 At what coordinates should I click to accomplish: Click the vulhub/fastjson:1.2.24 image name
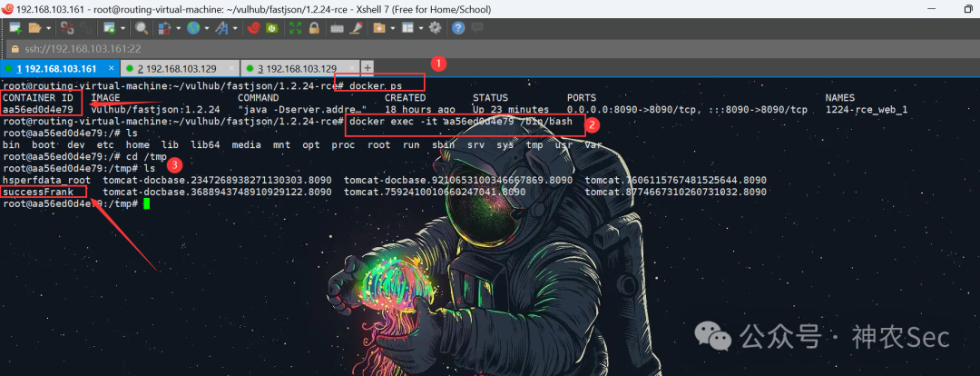pos(155,110)
